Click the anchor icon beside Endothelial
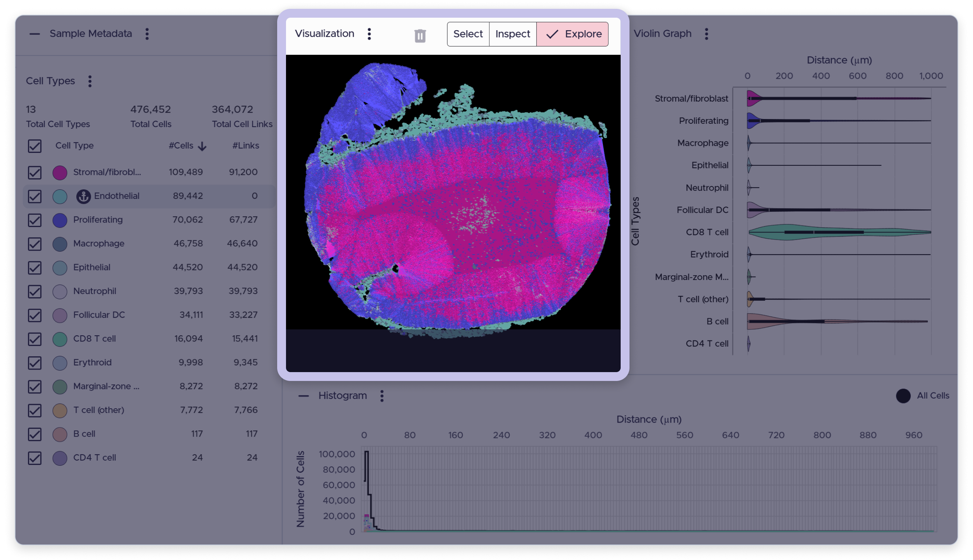The width and height of the screenshot is (973, 560). (x=83, y=196)
